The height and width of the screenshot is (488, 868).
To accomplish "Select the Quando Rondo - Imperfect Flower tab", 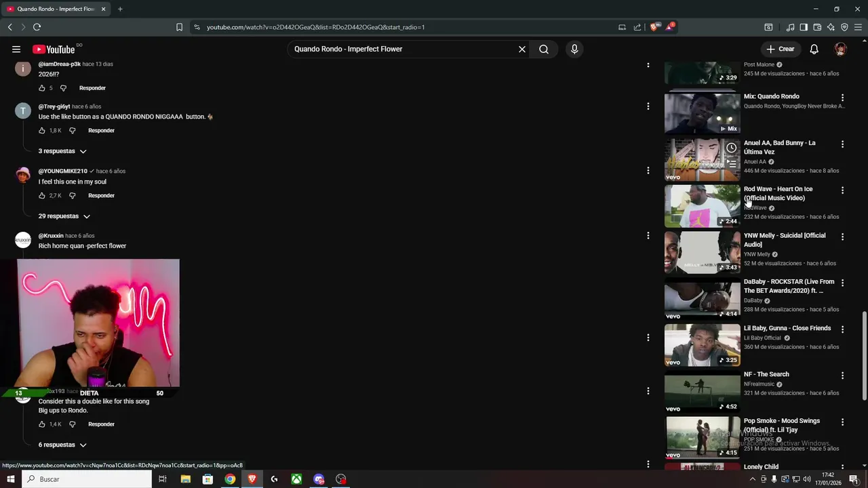I will 56,9.
